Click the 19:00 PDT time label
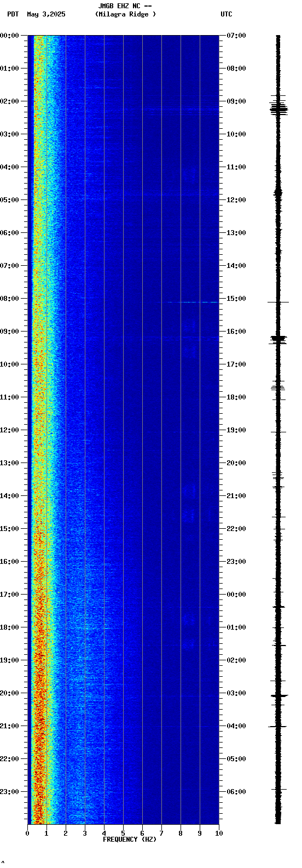 [10, 660]
